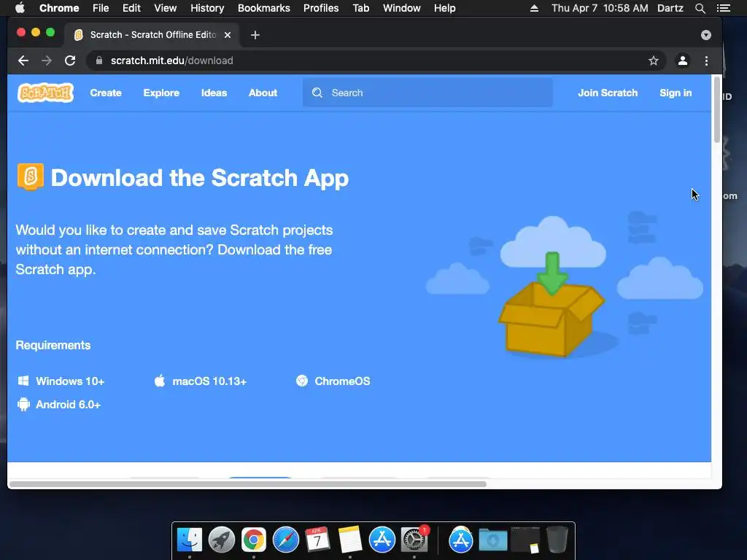Click Sign in link
This screenshot has height=560, width=747.
pos(676,93)
